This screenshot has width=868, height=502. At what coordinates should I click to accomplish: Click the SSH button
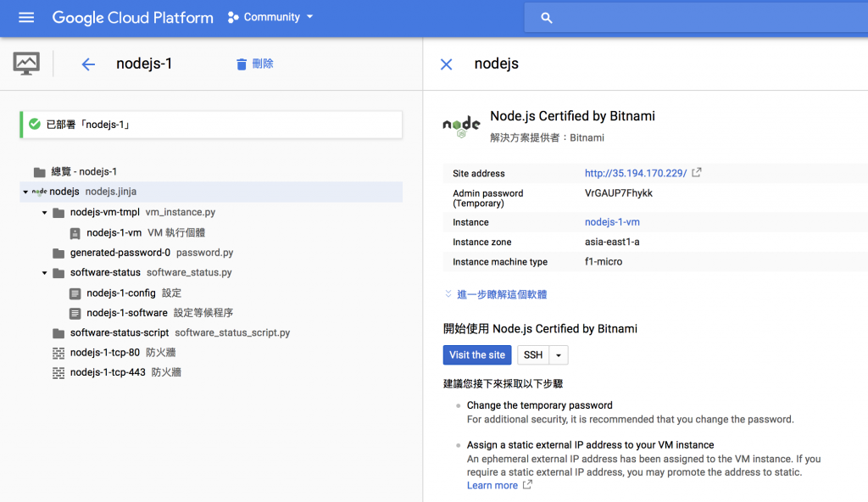coord(533,355)
